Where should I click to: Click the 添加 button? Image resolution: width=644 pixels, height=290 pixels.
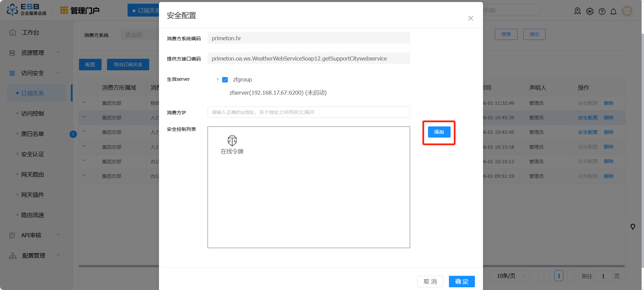439,132
